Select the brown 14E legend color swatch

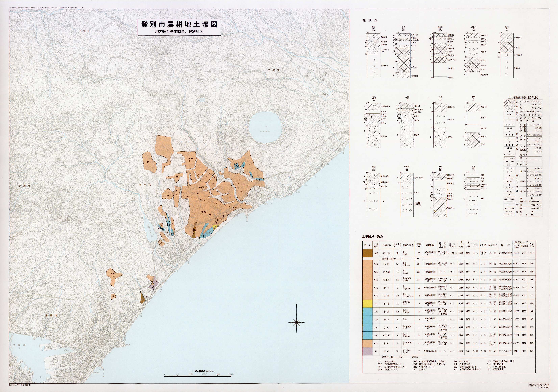click(367, 253)
